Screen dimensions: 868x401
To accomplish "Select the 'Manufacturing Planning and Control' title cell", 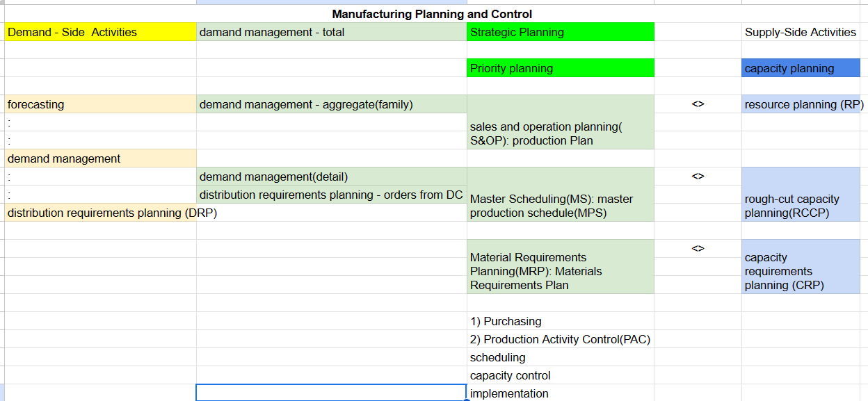I will (x=432, y=14).
